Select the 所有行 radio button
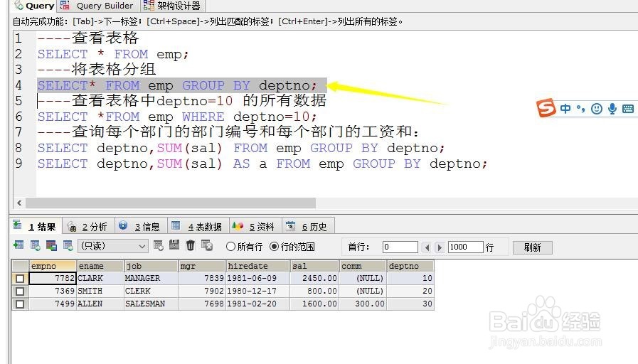 230,247
